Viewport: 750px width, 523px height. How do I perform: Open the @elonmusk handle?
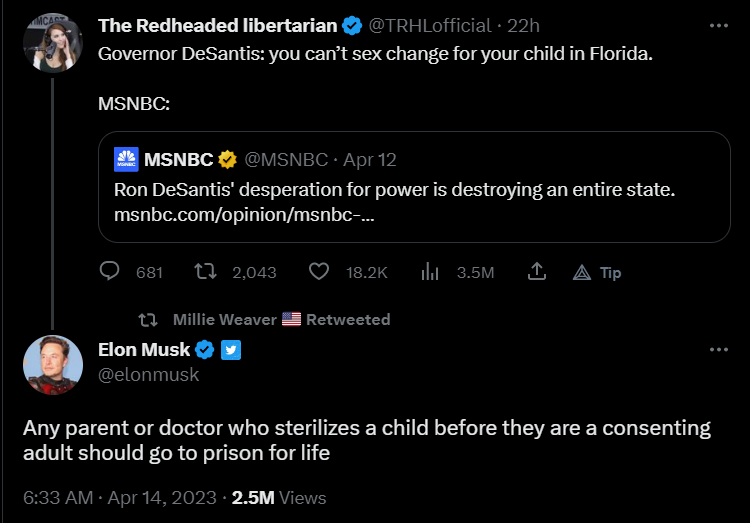[x=148, y=375]
